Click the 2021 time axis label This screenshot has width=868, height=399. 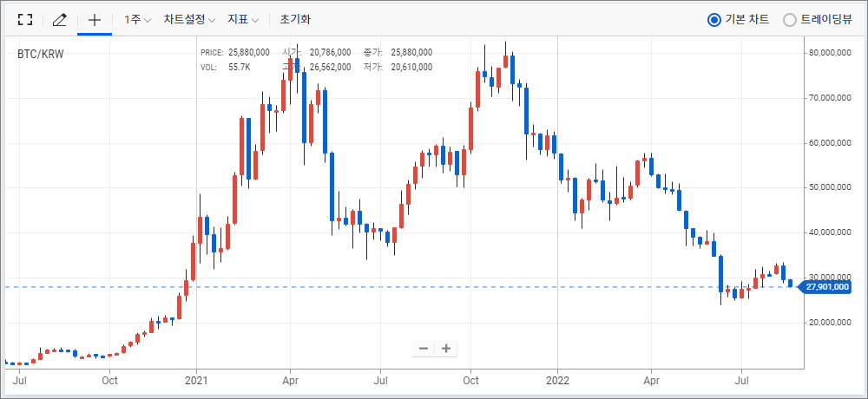click(196, 381)
